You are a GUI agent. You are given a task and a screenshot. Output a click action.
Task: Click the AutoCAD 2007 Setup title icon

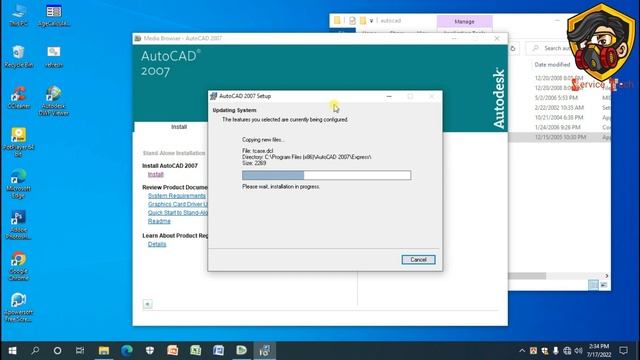213,96
